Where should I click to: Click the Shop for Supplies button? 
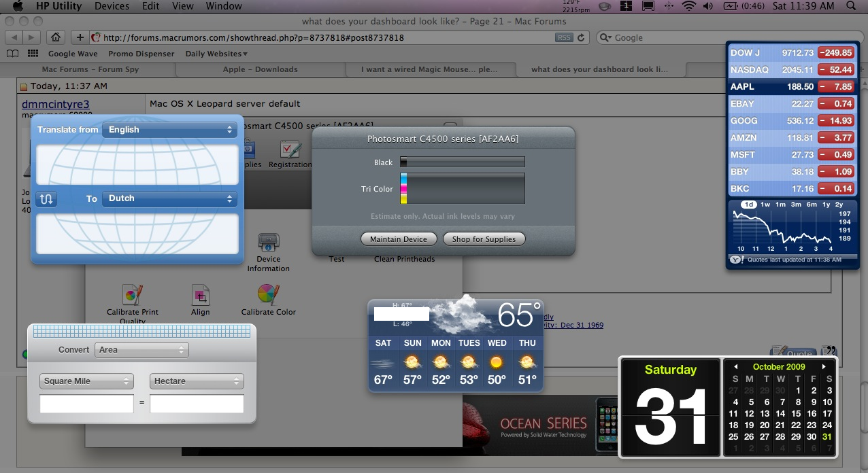[x=484, y=239]
